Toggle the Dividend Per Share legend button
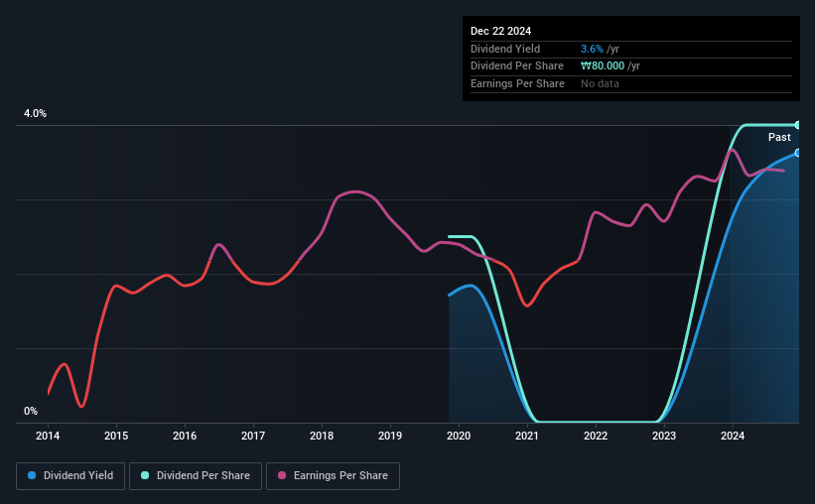 [196, 476]
